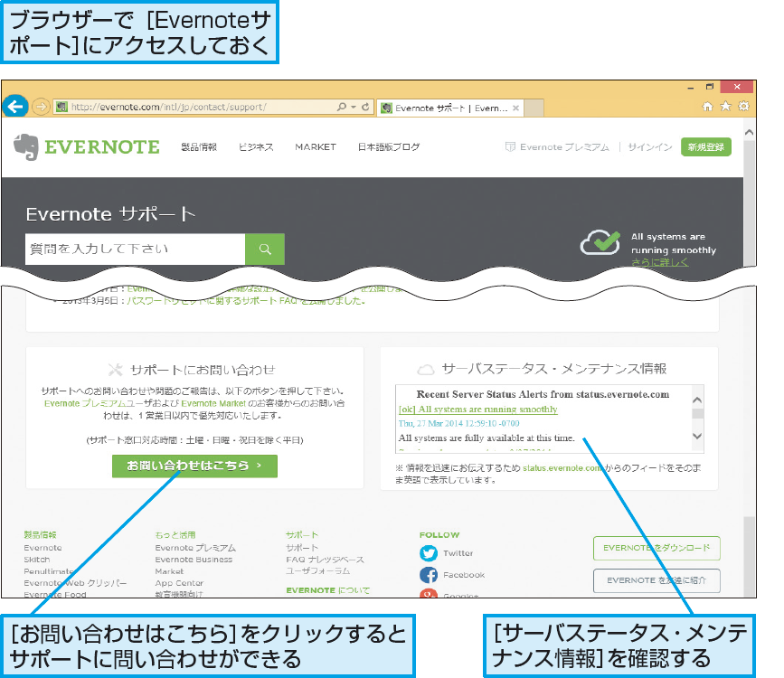Select the Evernote サポート browser tab
Image resolution: width=784 pixels, height=678 pixels.
(450, 108)
